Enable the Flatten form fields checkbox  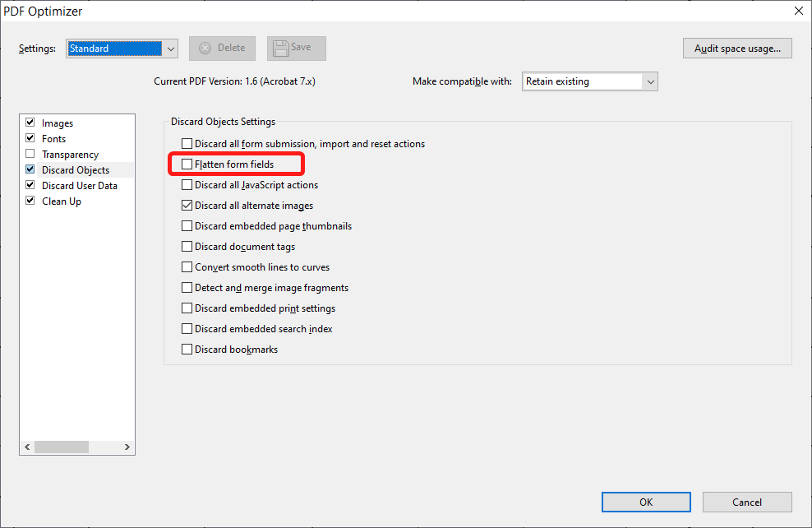pos(187,164)
